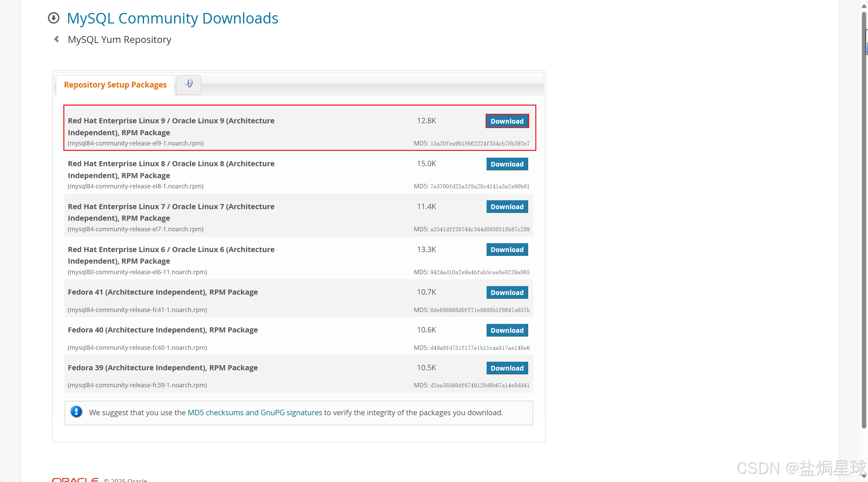Click the MySQL Community Downloads heading link
This screenshot has width=868, height=482.
click(x=172, y=18)
